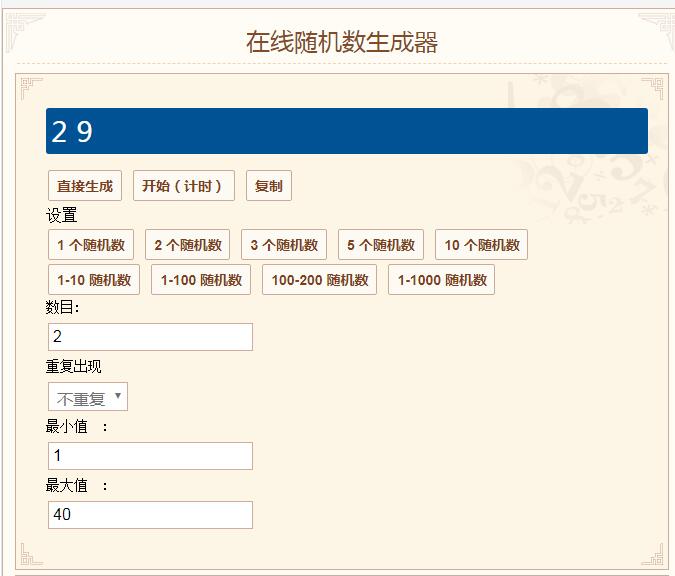Click the 直接生成 button
The image size is (675, 576).
[85, 186]
